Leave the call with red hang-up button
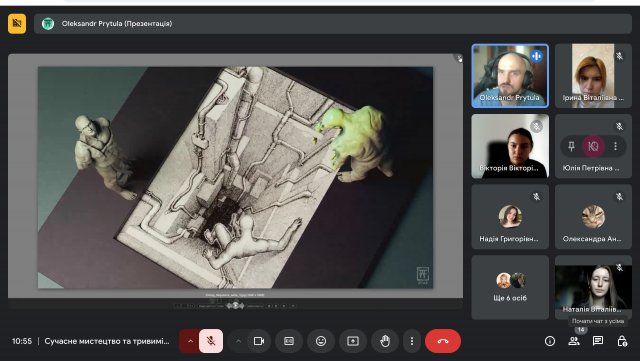The image size is (640, 361). point(443,341)
